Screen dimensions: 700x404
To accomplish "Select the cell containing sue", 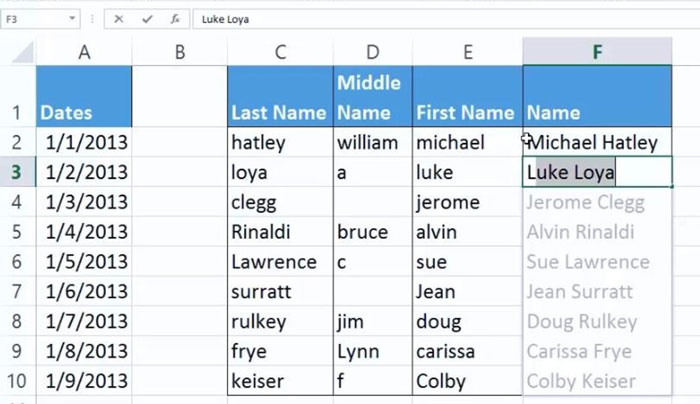I will [x=467, y=262].
